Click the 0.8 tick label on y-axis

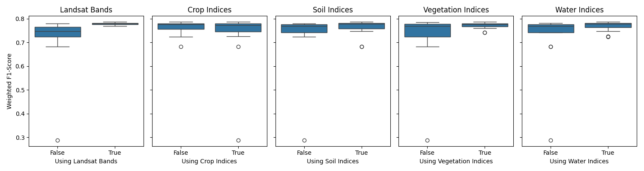pyautogui.click(x=20, y=19)
